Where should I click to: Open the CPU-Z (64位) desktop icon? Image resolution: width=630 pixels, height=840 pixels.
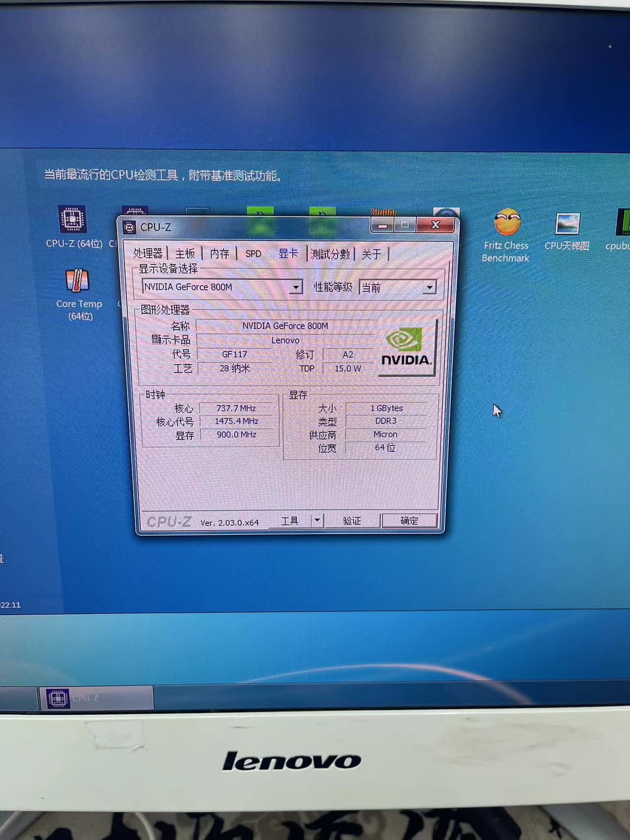tap(73, 220)
